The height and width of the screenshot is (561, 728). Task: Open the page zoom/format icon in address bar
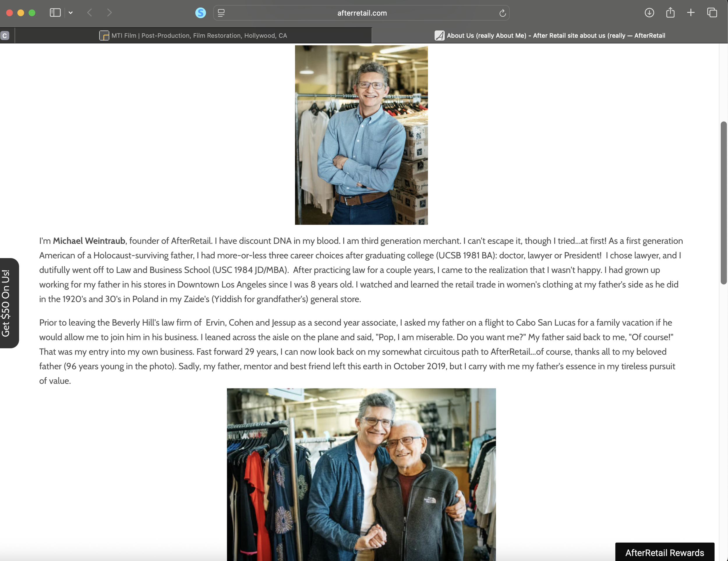click(x=221, y=13)
